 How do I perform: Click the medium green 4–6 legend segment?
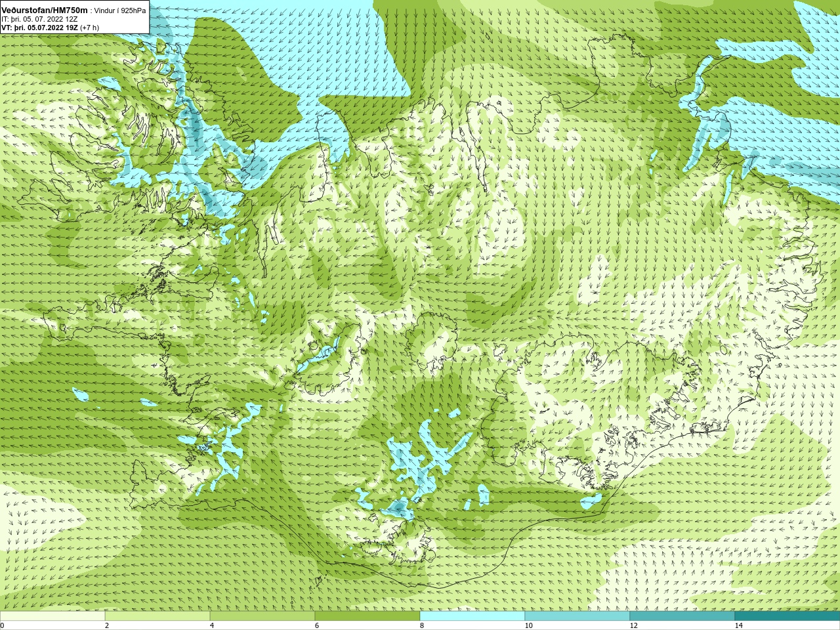262,616
